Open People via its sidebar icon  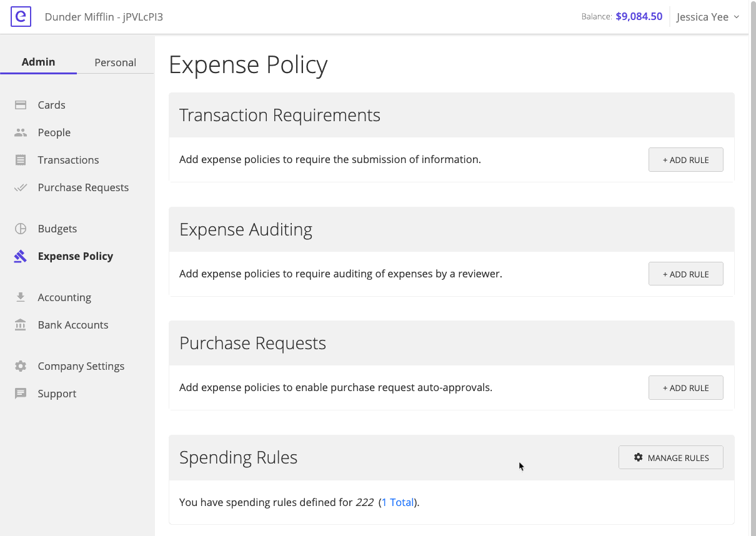pos(22,132)
